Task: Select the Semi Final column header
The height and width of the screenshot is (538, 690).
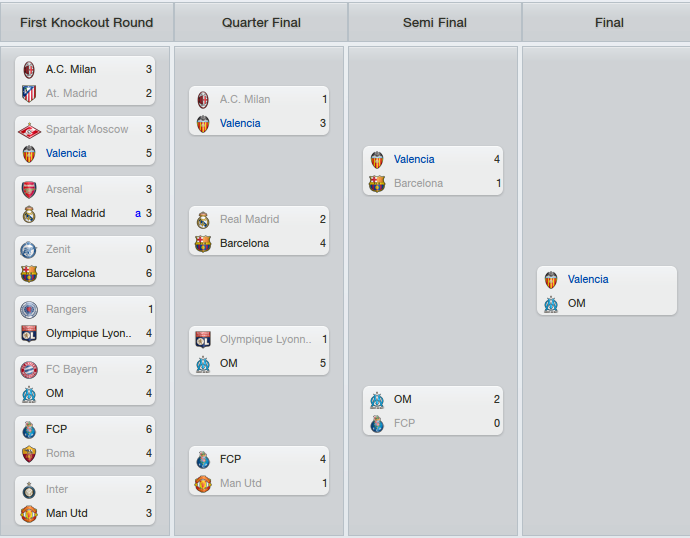Action: click(435, 22)
